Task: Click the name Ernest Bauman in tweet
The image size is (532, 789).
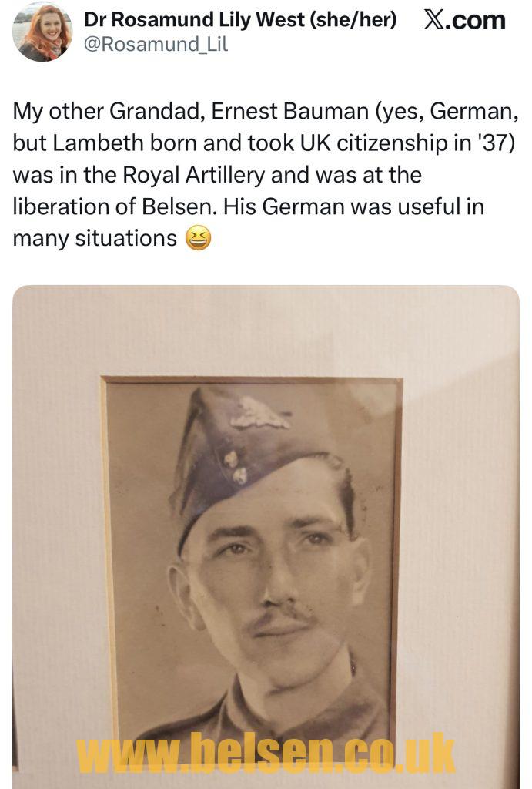Action: point(290,111)
